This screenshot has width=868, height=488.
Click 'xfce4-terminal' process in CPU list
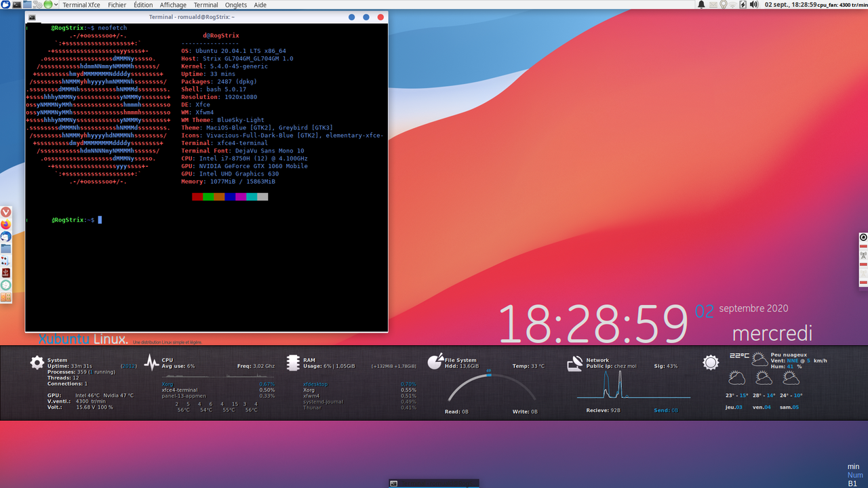coord(180,390)
